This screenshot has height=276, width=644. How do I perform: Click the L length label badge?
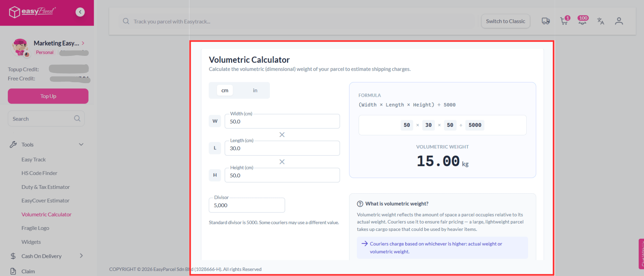coord(215,148)
